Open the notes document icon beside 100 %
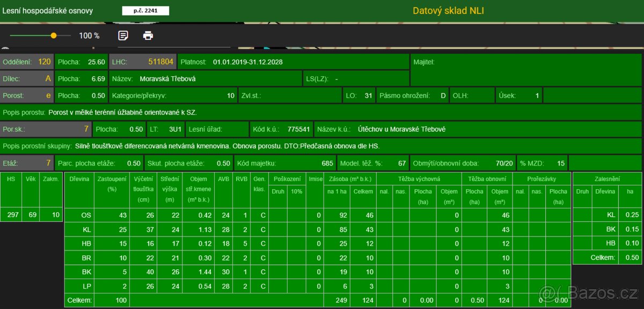Viewport: 644px width, 309px height. point(123,35)
